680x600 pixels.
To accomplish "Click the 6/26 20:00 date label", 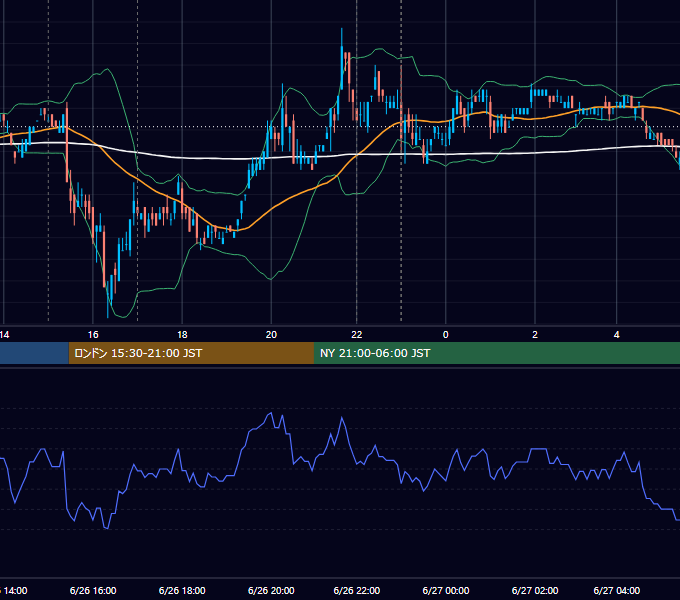I will click(x=271, y=590).
